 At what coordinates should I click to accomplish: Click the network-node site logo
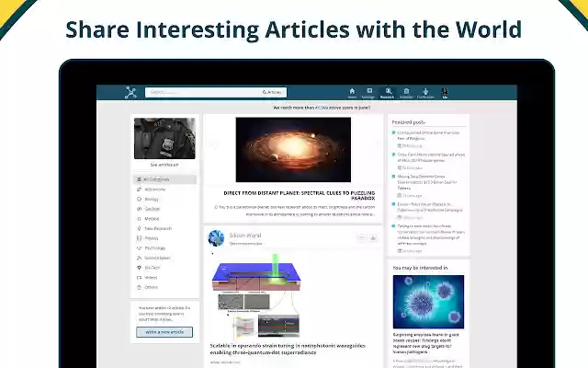coord(130,92)
